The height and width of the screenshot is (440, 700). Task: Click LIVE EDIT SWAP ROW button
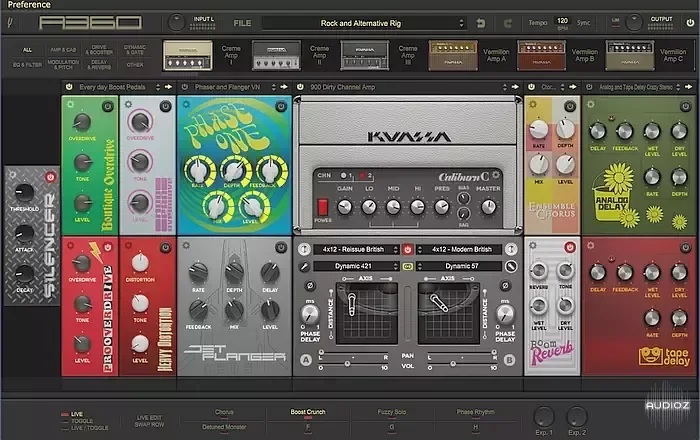[x=149, y=421]
